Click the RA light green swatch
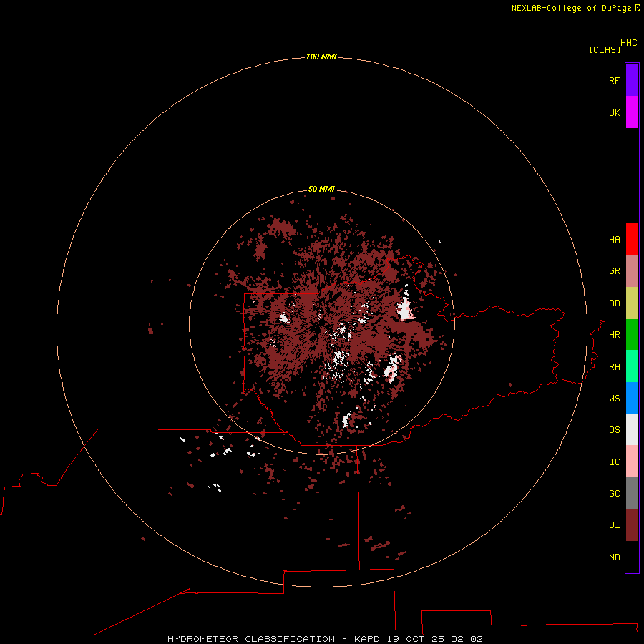 tap(632, 366)
